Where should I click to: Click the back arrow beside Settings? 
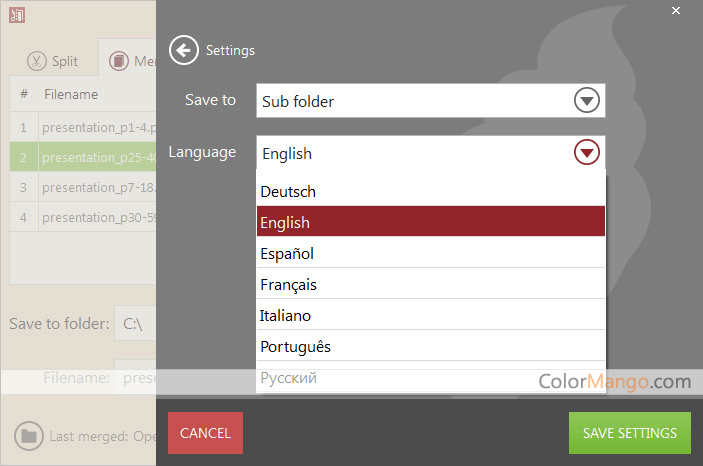tap(183, 50)
